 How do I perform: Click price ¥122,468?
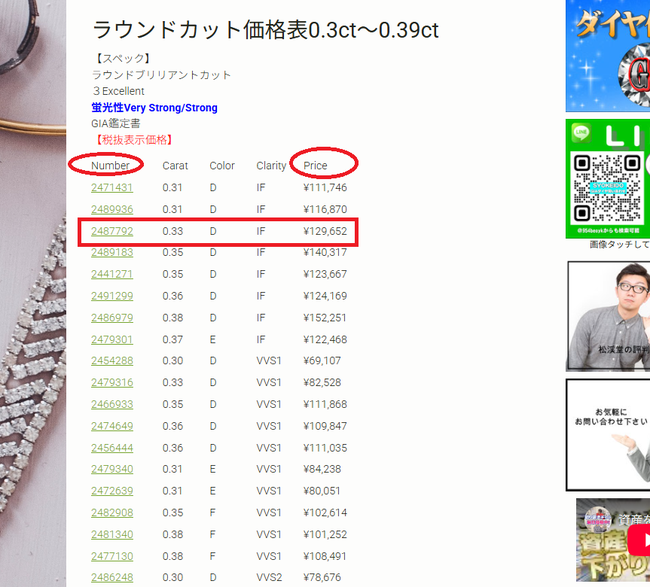coord(325,340)
